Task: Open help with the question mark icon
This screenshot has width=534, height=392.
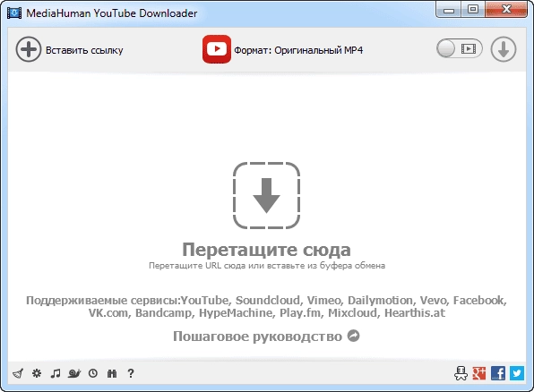Action: (x=131, y=373)
